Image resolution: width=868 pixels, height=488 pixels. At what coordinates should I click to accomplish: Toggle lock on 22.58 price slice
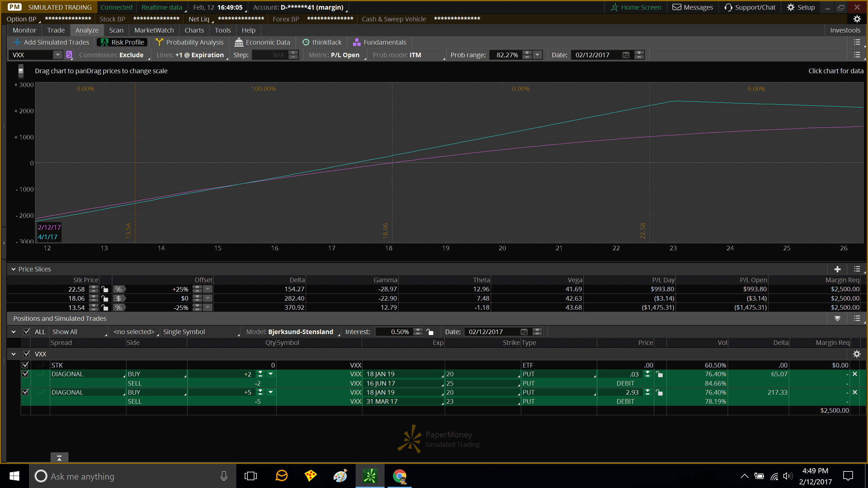click(x=105, y=289)
